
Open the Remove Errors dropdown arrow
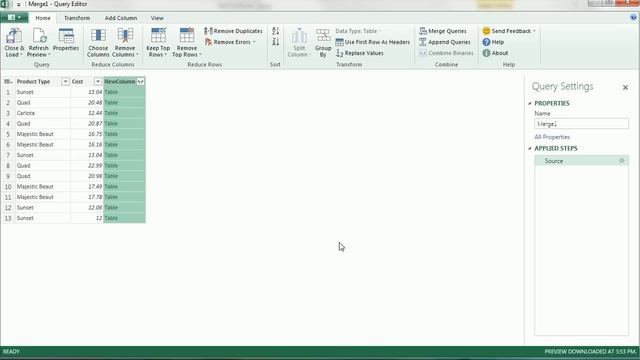pyautogui.click(x=254, y=42)
